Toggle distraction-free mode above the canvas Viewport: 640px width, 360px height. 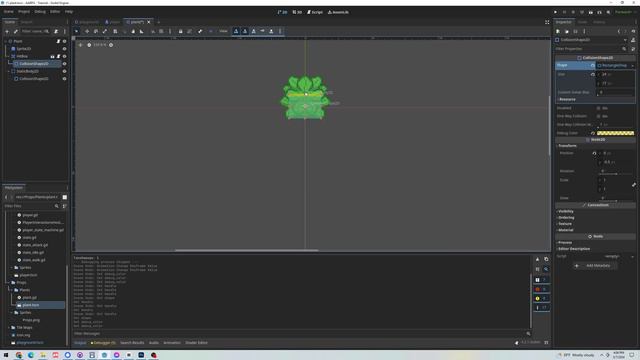(x=547, y=22)
